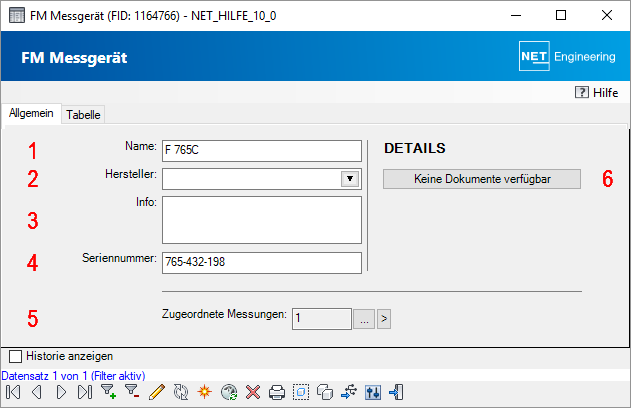Go to next record arrow

click(61, 392)
